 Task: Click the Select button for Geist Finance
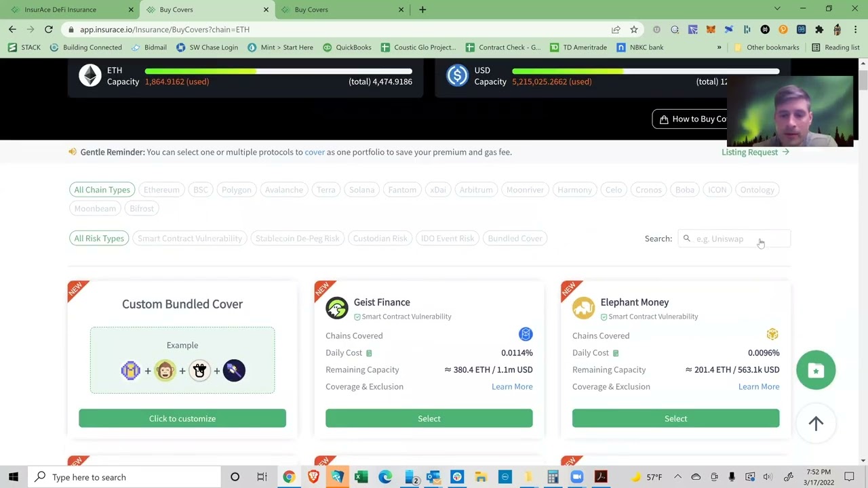(429, 419)
